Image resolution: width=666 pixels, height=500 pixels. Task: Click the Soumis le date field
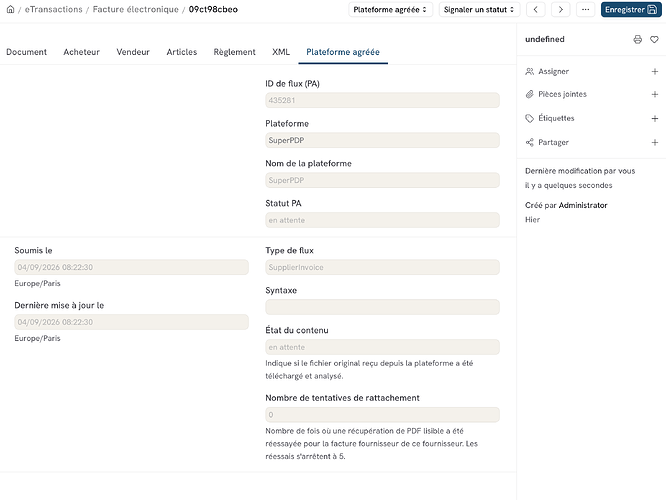[131, 267]
